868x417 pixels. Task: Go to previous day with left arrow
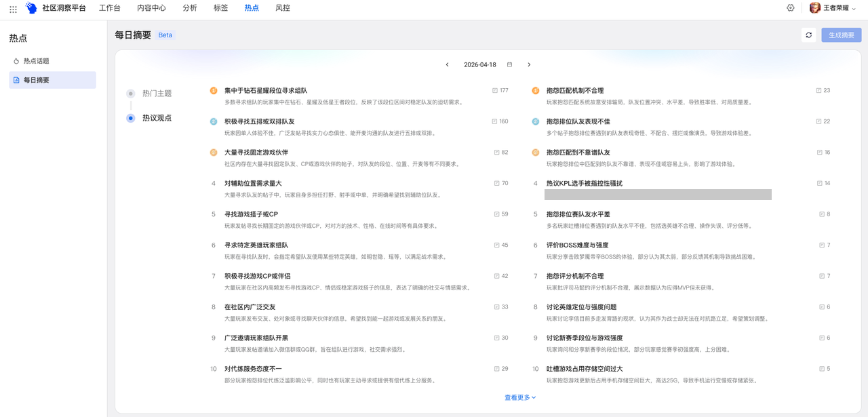(447, 65)
